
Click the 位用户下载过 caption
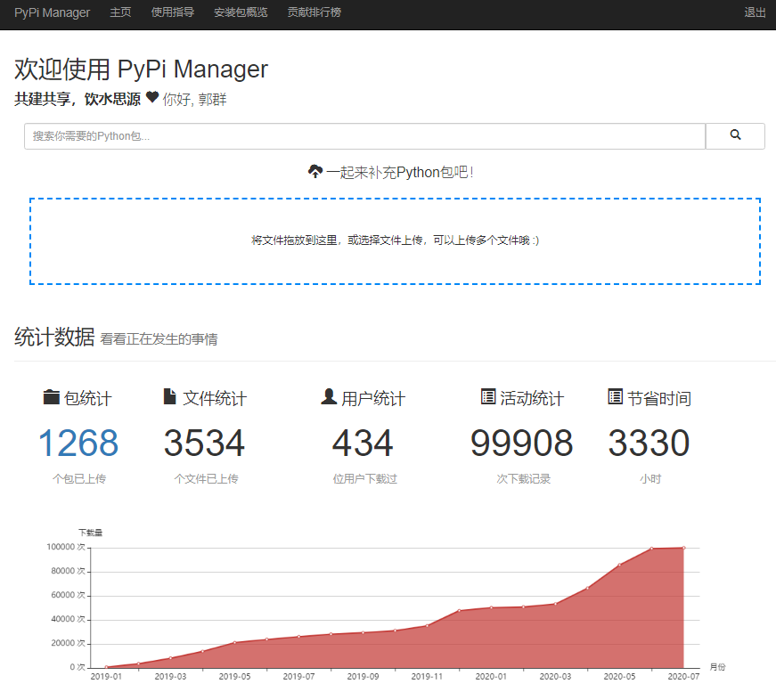[x=364, y=479]
